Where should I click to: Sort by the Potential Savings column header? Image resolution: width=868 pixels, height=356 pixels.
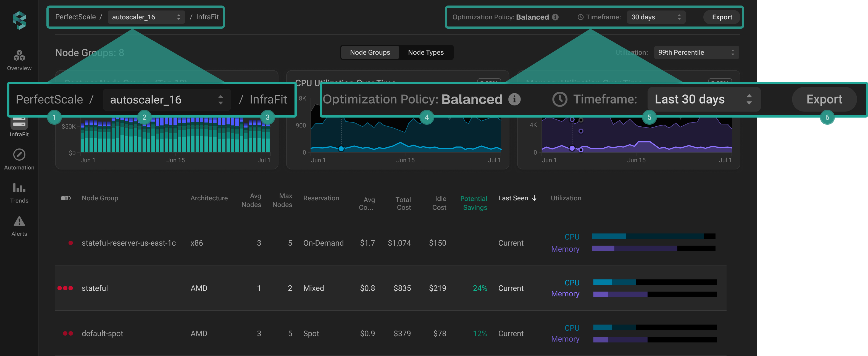(474, 203)
